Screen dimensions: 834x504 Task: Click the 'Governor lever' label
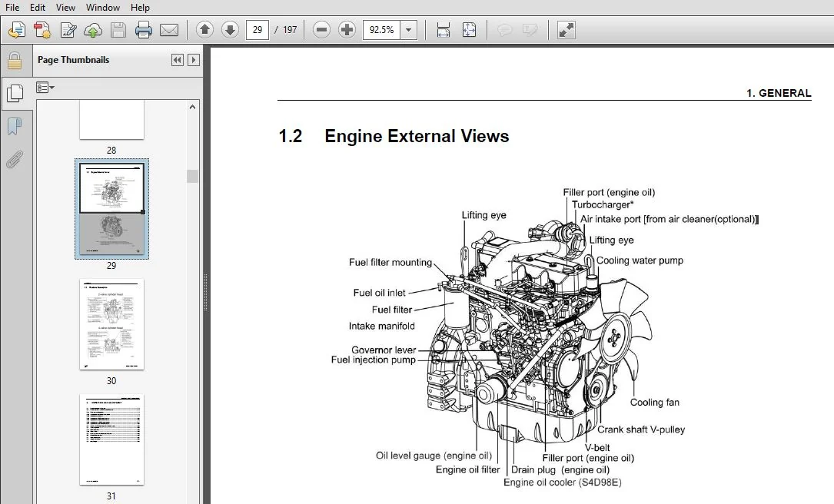tap(384, 350)
